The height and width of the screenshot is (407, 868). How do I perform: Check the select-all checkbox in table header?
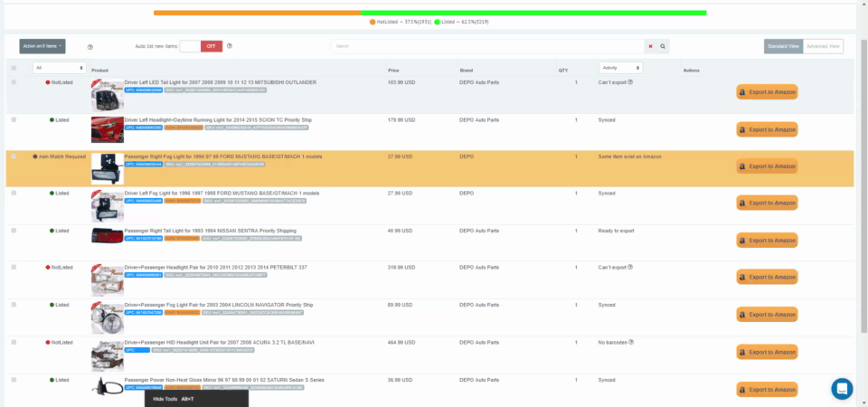(x=14, y=68)
